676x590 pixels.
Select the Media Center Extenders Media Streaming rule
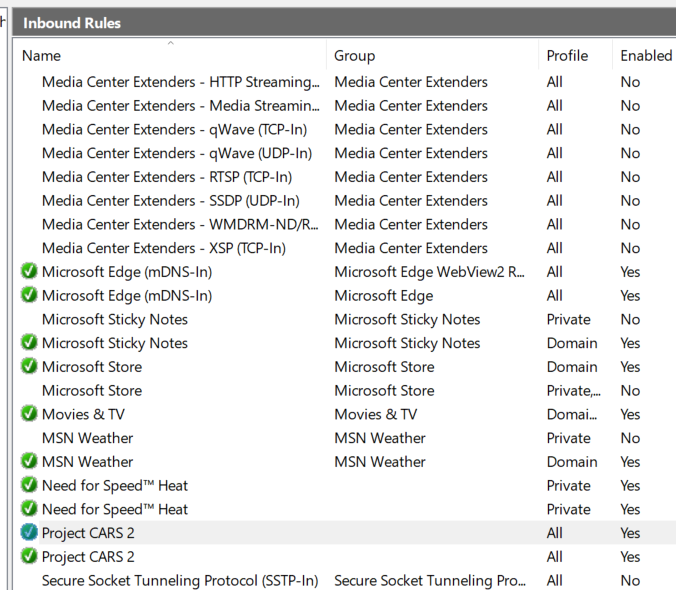pyautogui.click(x=181, y=106)
